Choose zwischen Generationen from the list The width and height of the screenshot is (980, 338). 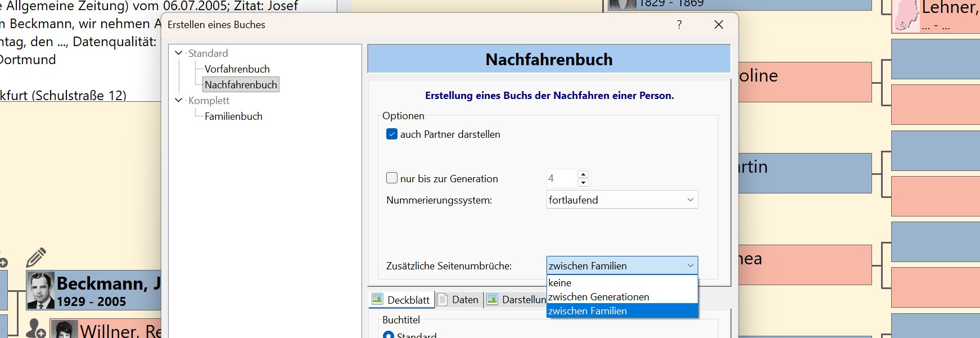pyautogui.click(x=599, y=297)
